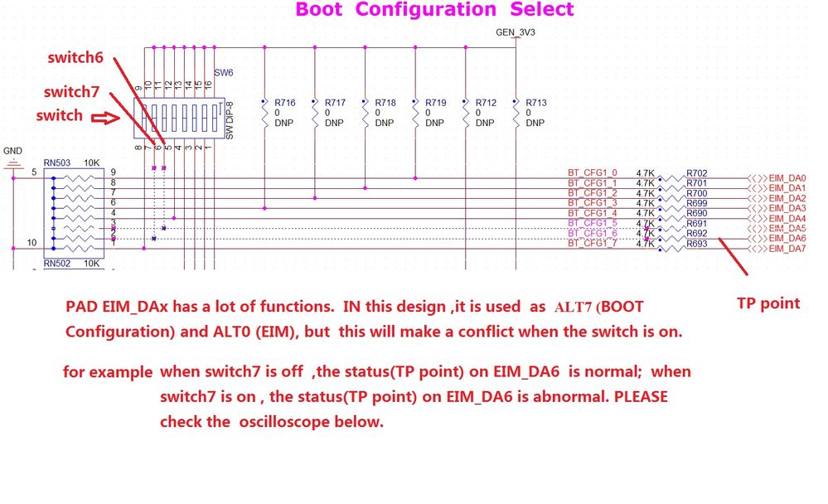
Task: Select the EIM_DA6 port label
Action: [x=787, y=238]
